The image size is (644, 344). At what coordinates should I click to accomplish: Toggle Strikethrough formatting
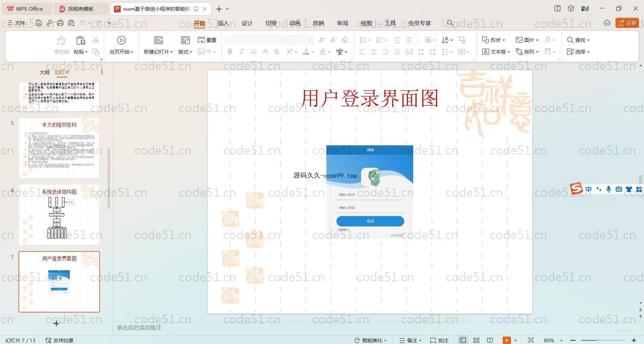click(265, 52)
